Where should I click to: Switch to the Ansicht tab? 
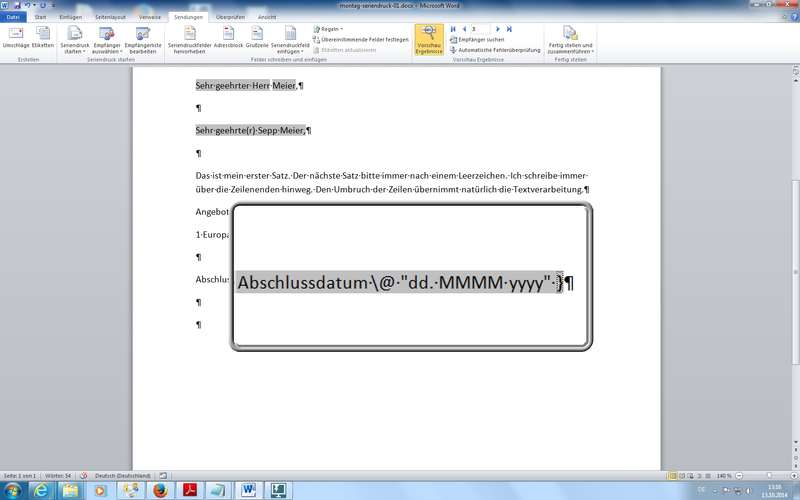tap(267, 17)
